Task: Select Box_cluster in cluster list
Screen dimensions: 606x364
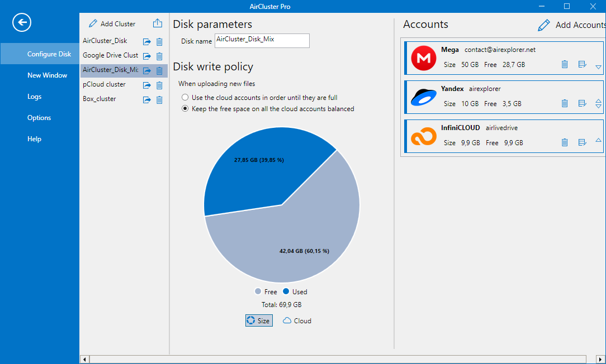Action: tap(100, 99)
